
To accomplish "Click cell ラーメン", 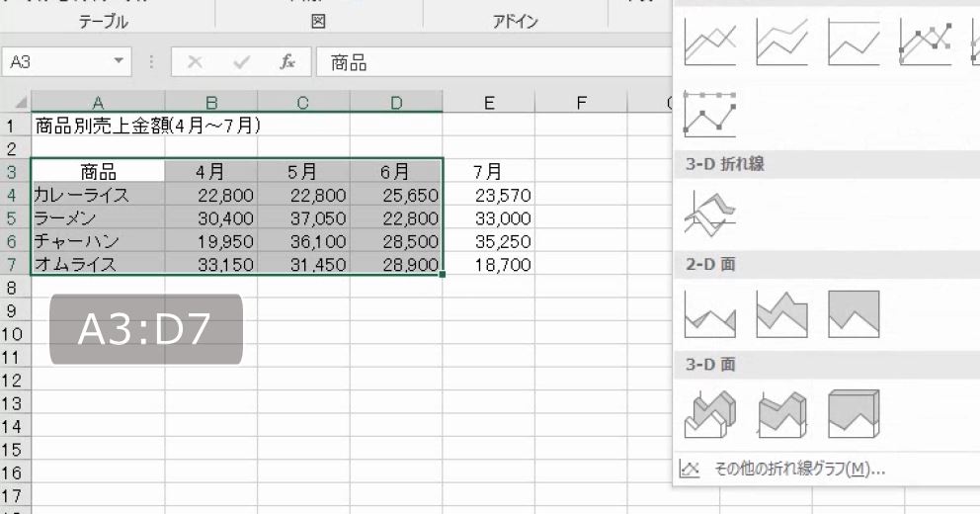I will click(98, 218).
